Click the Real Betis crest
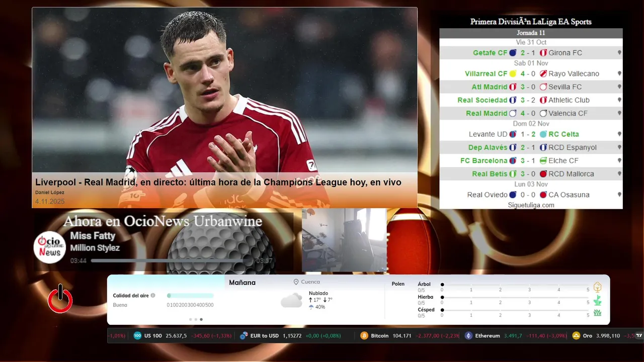 (513, 174)
